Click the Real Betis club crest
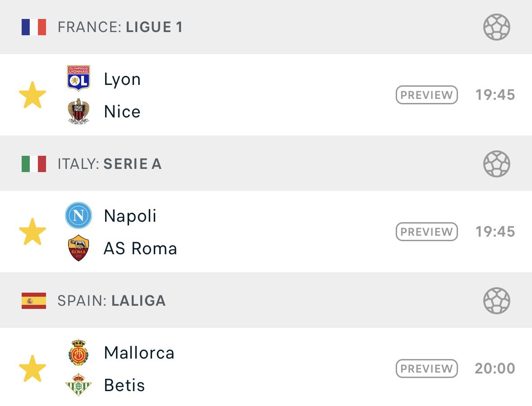This screenshot has height=406, width=532. point(79,385)
